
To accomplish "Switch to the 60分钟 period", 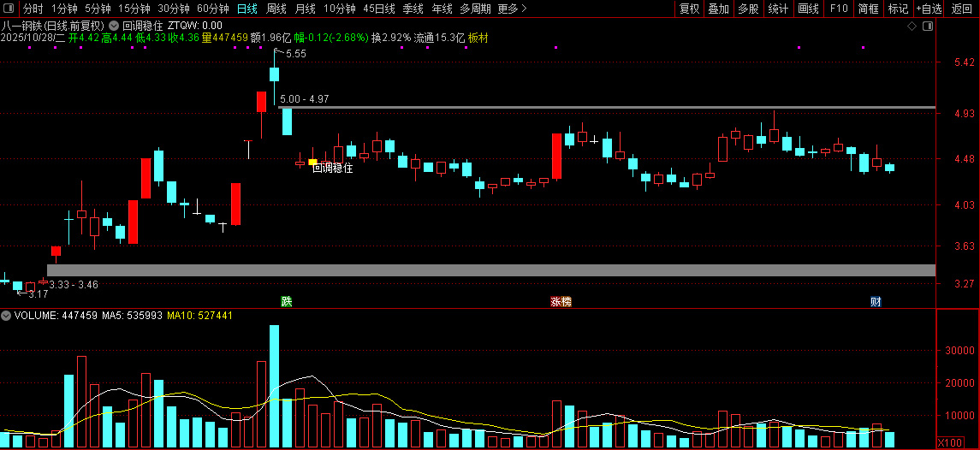I will point(212,9).
